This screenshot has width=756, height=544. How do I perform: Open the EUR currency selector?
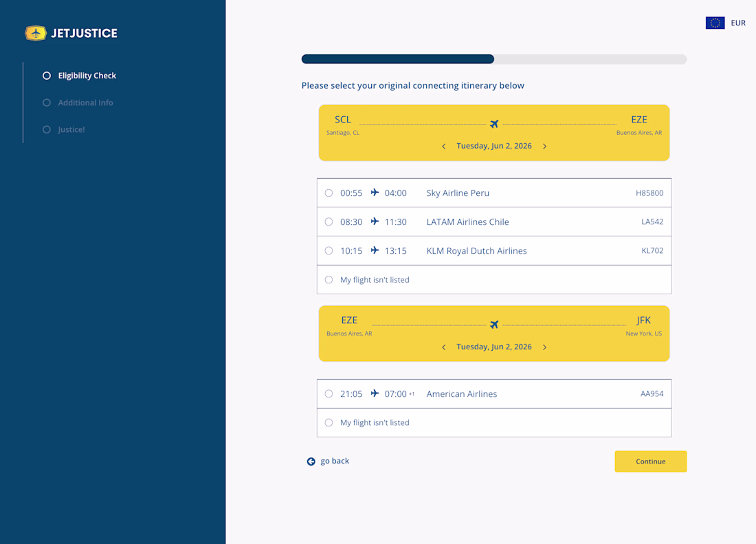pyautogui.click(x=726, y=23)
